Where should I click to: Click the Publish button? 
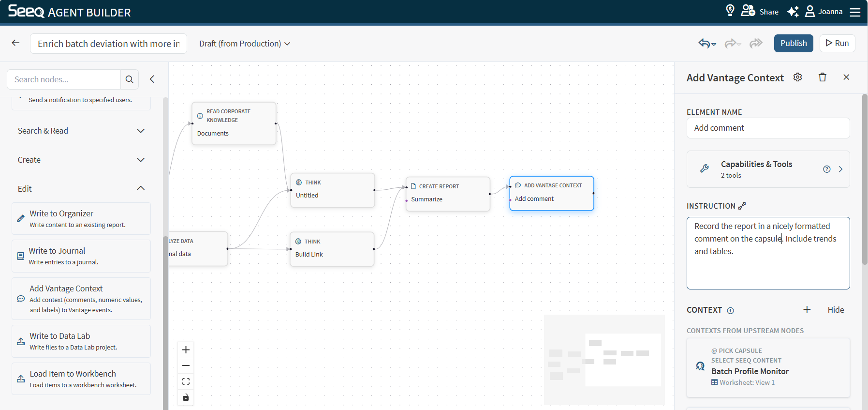[x=794, y=43]
